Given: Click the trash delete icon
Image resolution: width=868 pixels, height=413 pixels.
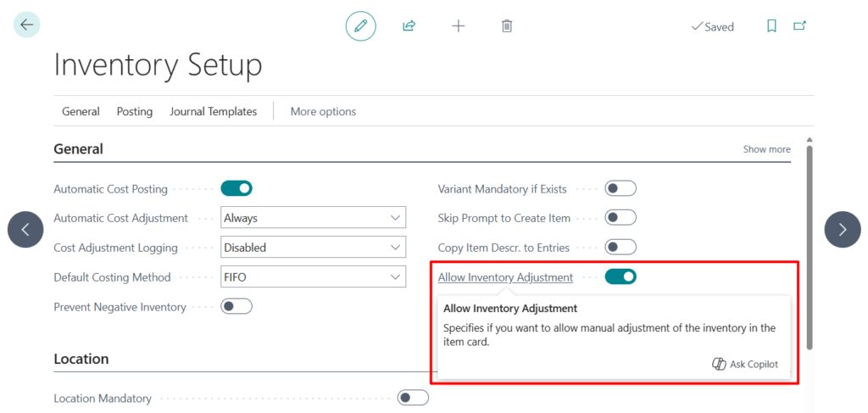Looking at the screenshot, I should [507, 26].
